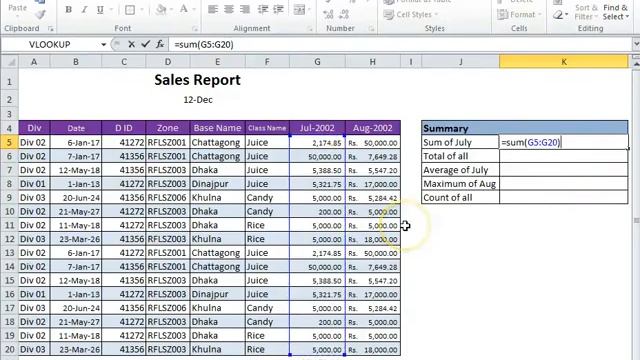The image size is (640, 360).
Task: Apply cell borders with Borders icon
Action: [x=130, y=9]
